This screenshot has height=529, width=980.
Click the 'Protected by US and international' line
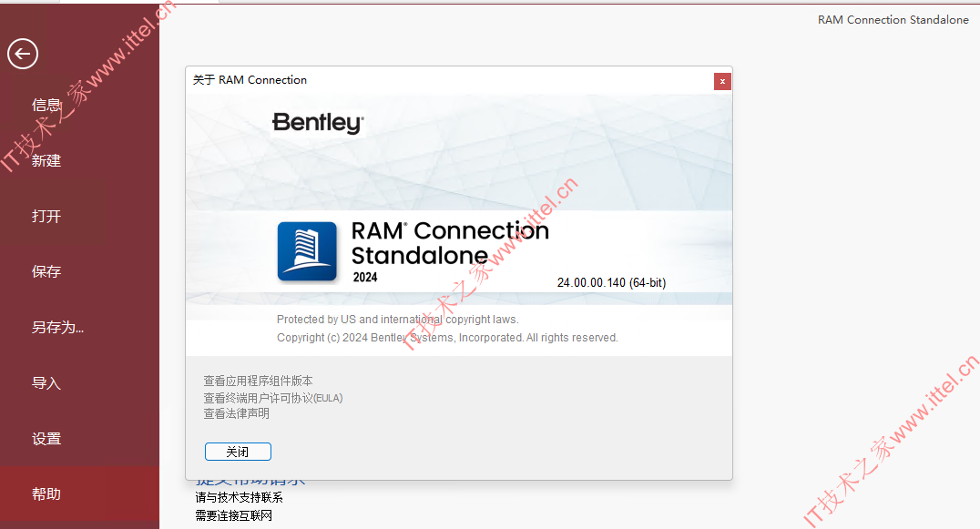click(397, 320)
